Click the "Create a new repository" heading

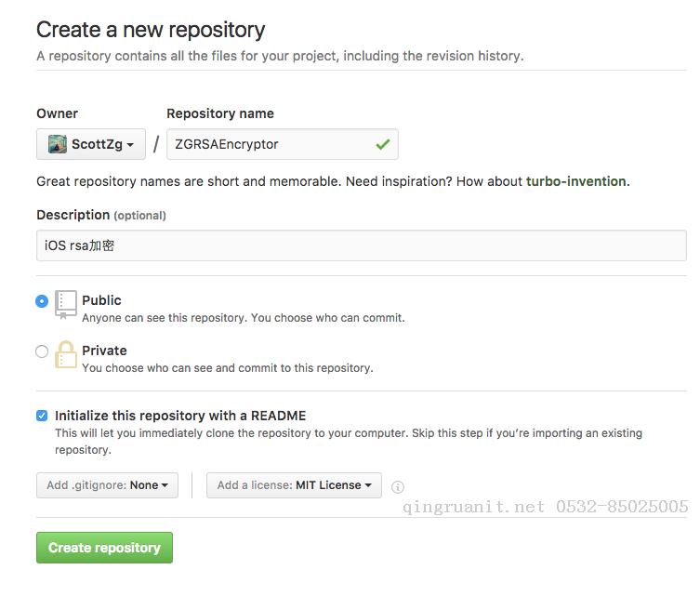(151, 30)
